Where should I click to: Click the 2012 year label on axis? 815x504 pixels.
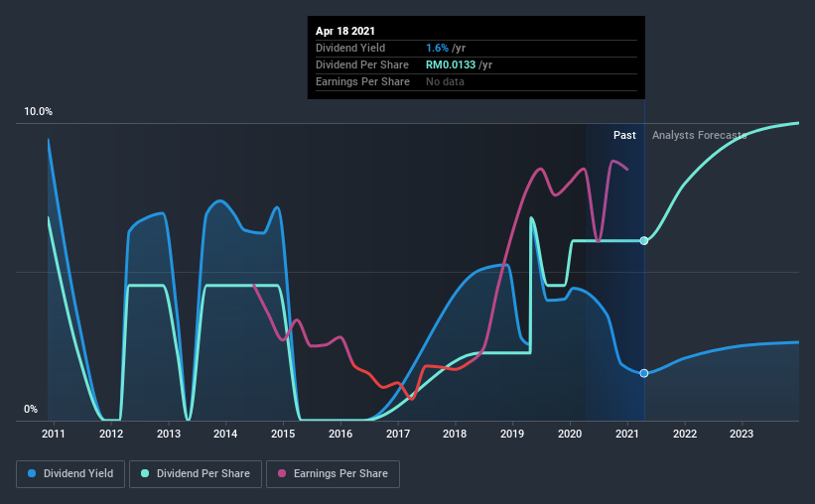pyautogui.click(x=111, y=434)
